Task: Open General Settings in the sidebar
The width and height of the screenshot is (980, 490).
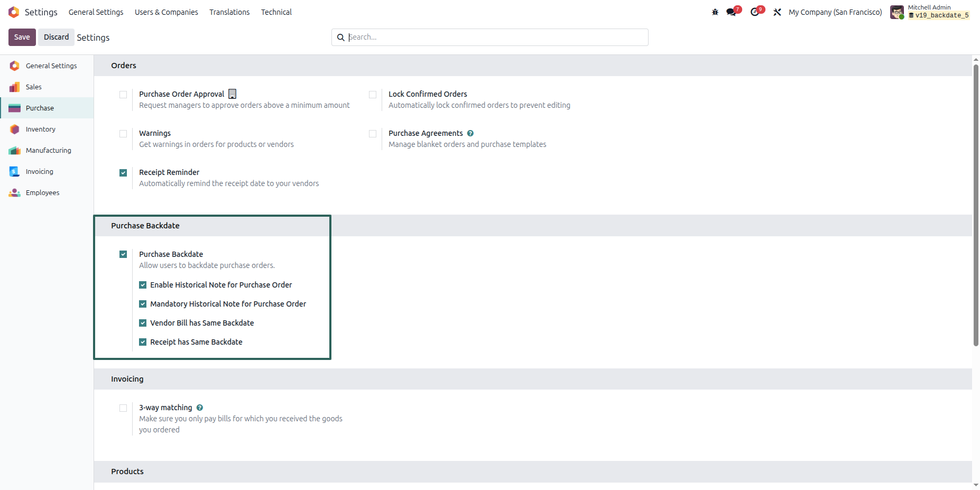Action: pyautogui.click(x=47, y=66)
